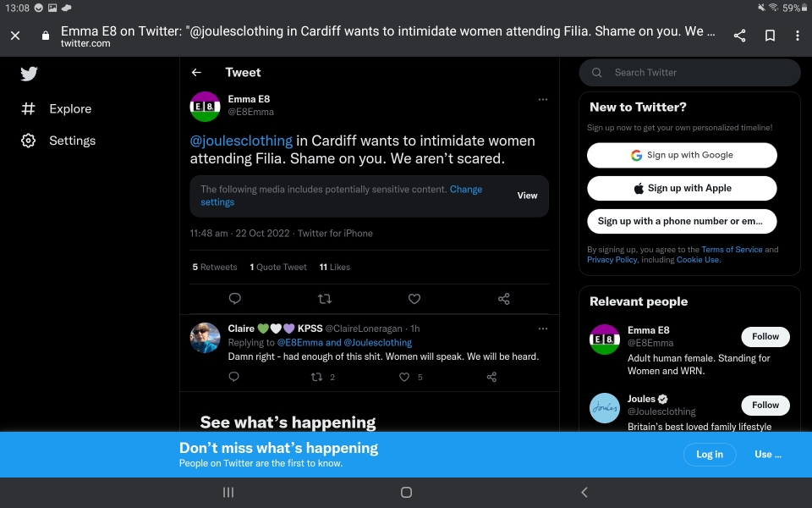
Task: Sign up with Google
Action: pos(682,155)
